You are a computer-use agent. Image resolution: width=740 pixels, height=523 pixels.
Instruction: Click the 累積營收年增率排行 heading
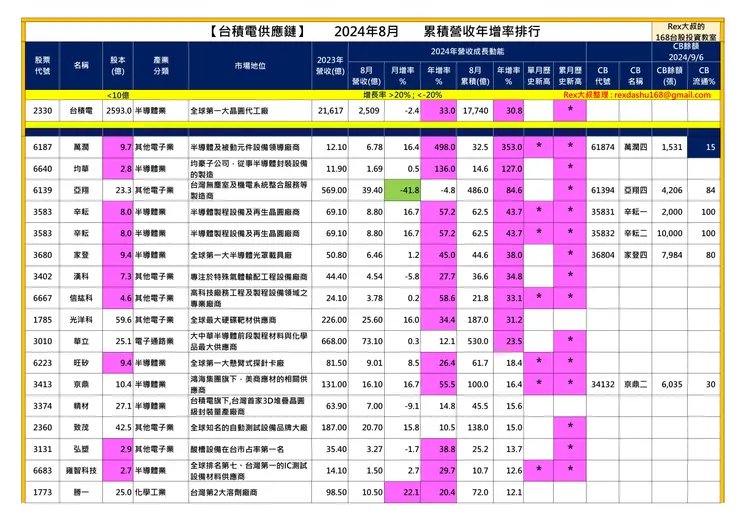(481, 31)
